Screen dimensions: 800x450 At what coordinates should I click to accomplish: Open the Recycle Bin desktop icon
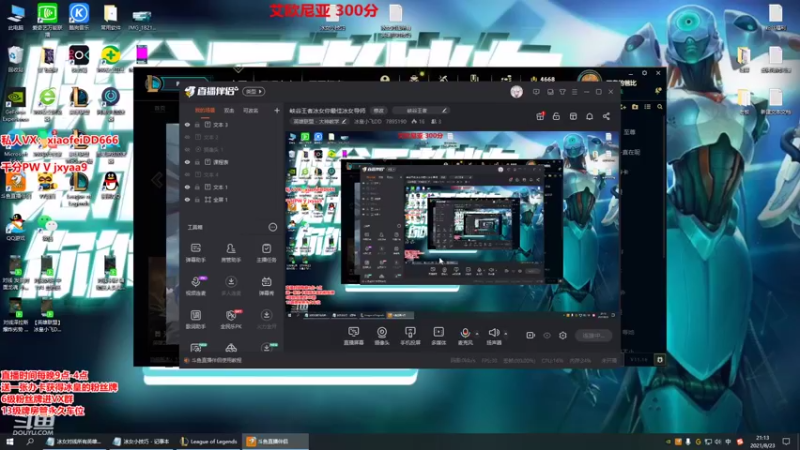(15, 59)
